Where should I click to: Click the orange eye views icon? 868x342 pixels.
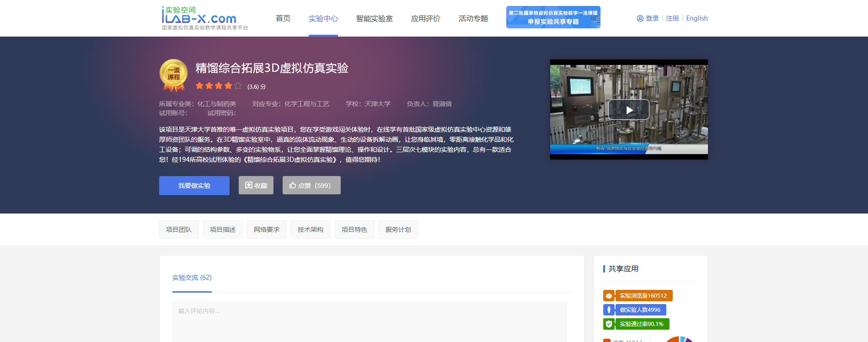click(x=609, y=296)
